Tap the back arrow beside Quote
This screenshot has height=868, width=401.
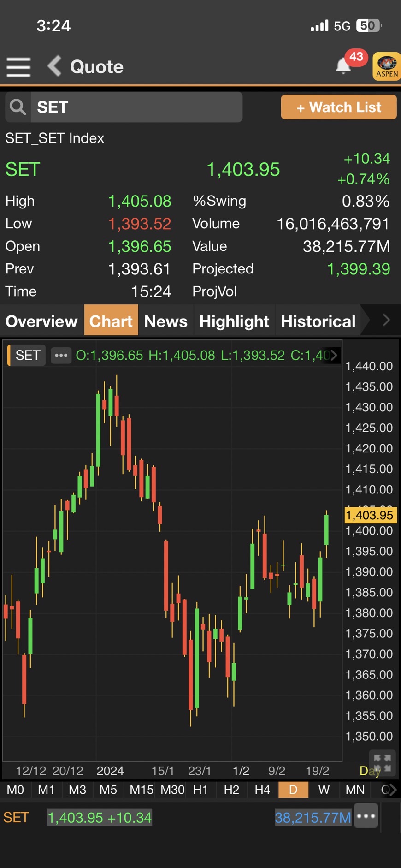point(55,66)
